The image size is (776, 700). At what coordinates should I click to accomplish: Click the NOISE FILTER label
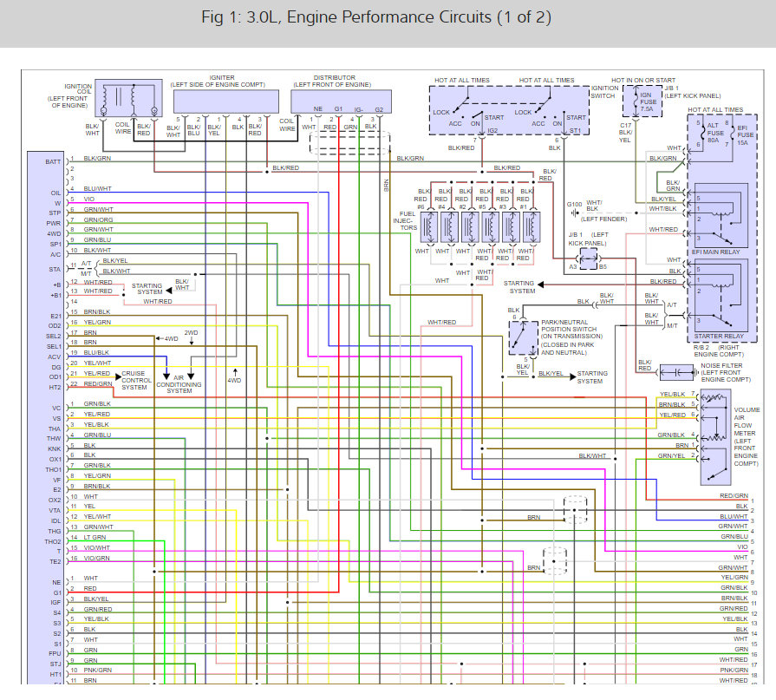tap(721, 365)
